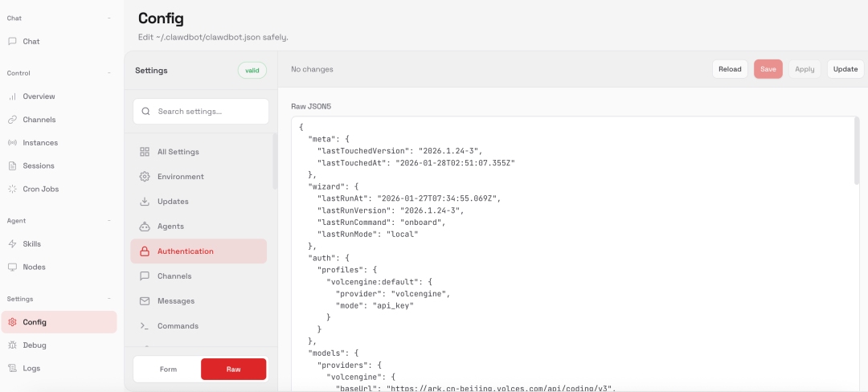Click the Messages envelope icon
This screenshot has height=392, width=868.
click(145, 300)
